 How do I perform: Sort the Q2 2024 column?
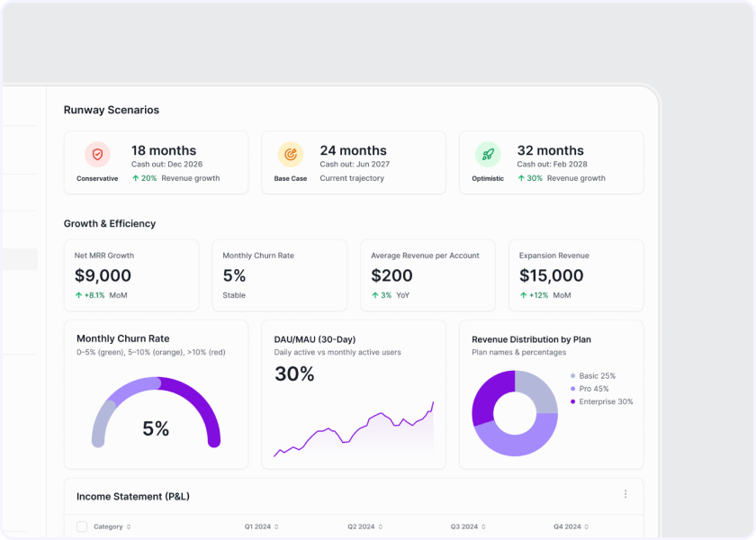coord(380,526)
